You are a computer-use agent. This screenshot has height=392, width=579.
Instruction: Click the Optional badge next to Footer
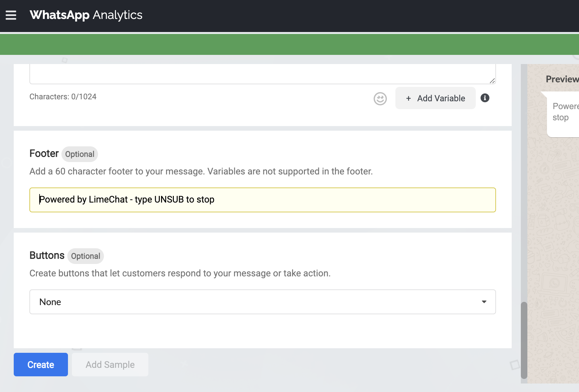coord(80,154)
